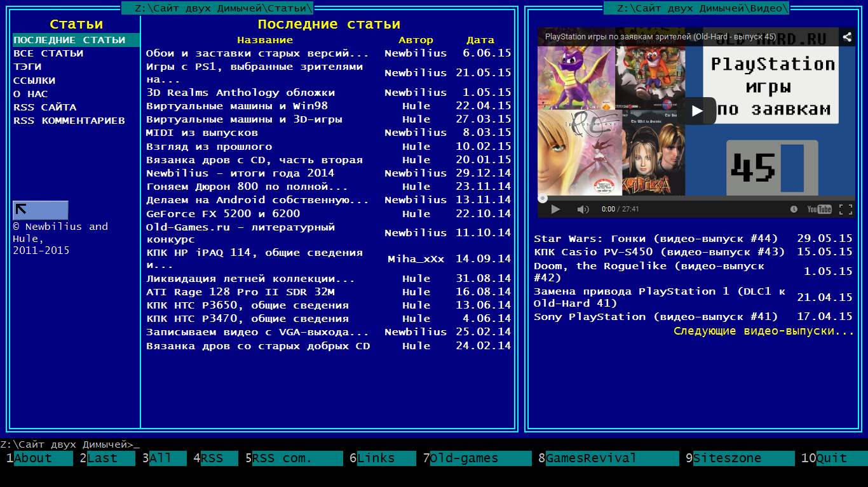Open the share icon on the video
Viewport: 868px width, 487px height.
pos(846,37)
